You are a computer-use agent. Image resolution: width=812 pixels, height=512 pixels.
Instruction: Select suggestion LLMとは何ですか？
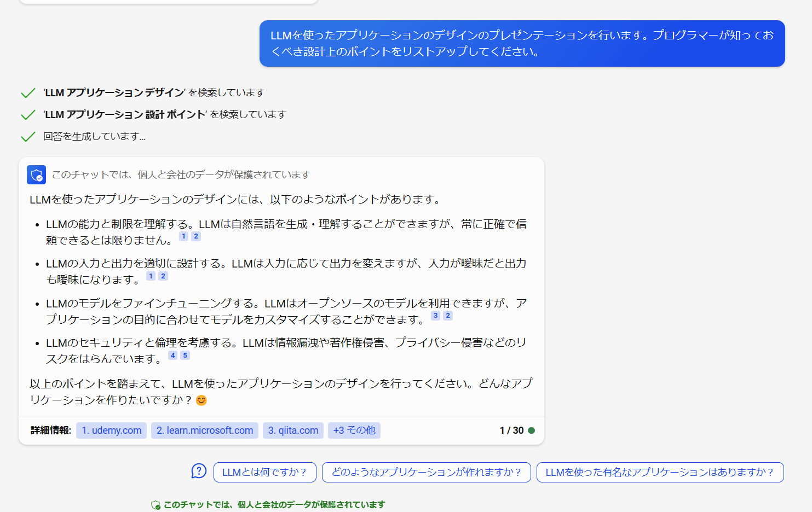265,472
